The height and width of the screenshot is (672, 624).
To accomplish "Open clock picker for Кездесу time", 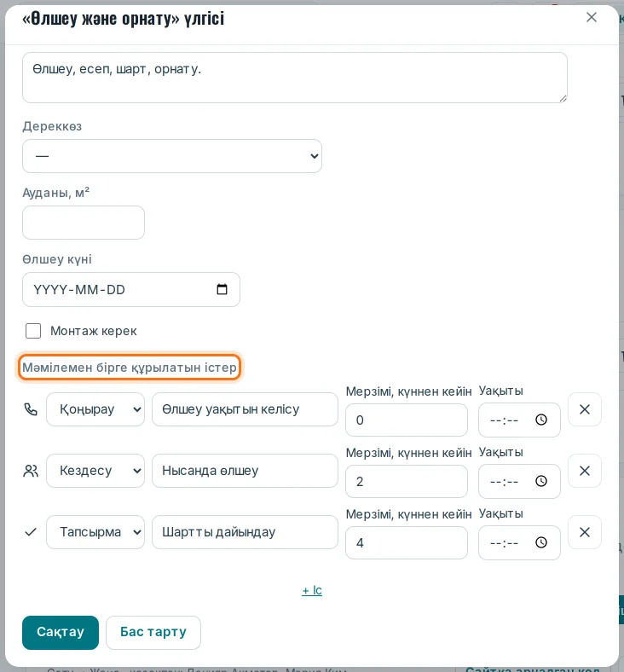I will [541, 481].
